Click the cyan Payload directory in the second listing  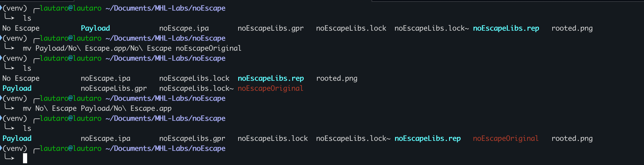click(x=17, y=88)
